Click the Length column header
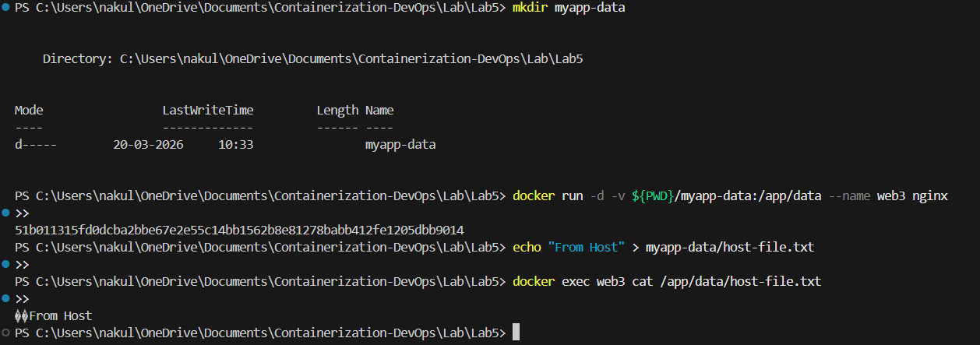 337,110
